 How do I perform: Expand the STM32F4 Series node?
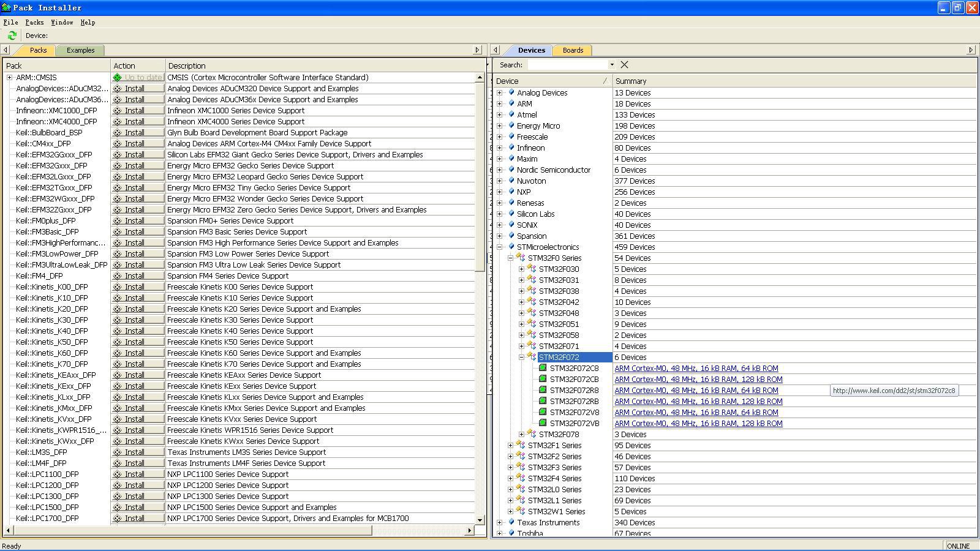coord(510,479)
